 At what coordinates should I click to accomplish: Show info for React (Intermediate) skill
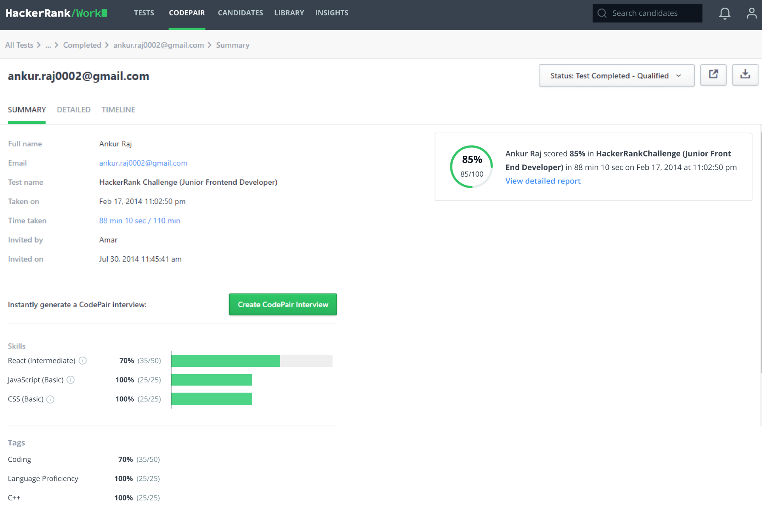tap(83, 360)
